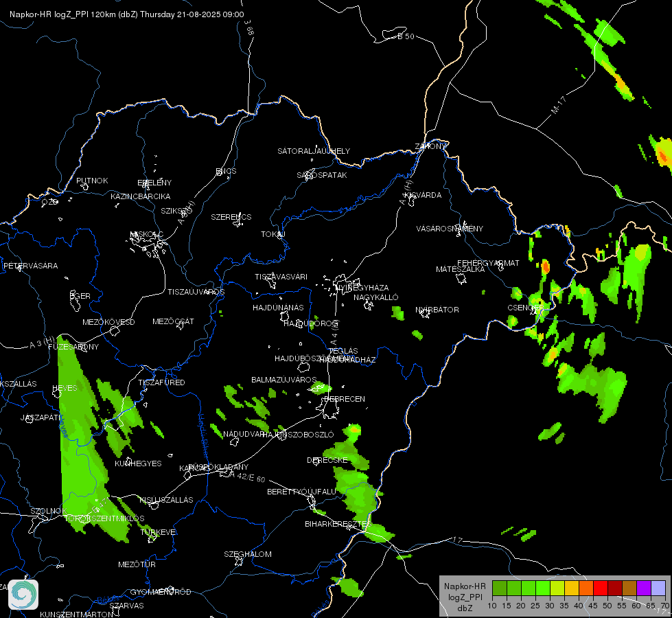Click the BIHARKERESZTES town label
The image size is (672, 618).
point(337,524)
